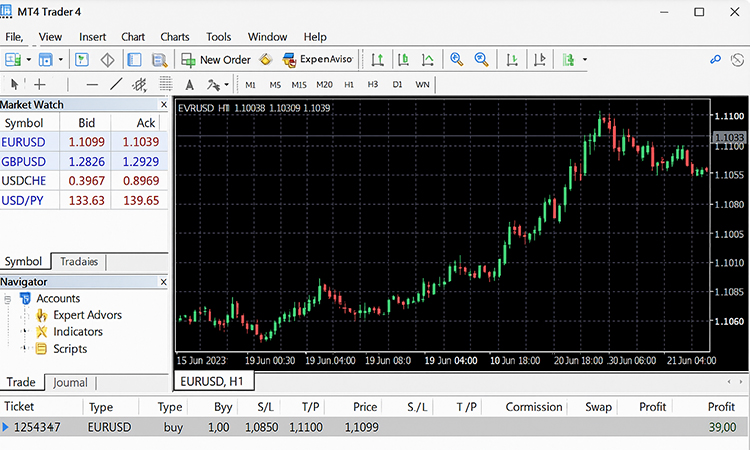Select the trendline drawing tool
Image resolution: width=750 pixels, height=450 pixels.
coord(116,85)
